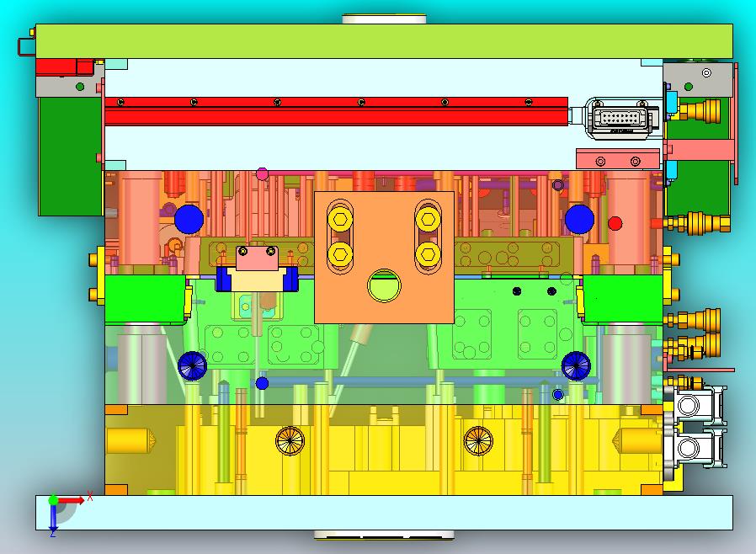
Task: Select the right yellow ribbed plug
Action: coord(478,440)
